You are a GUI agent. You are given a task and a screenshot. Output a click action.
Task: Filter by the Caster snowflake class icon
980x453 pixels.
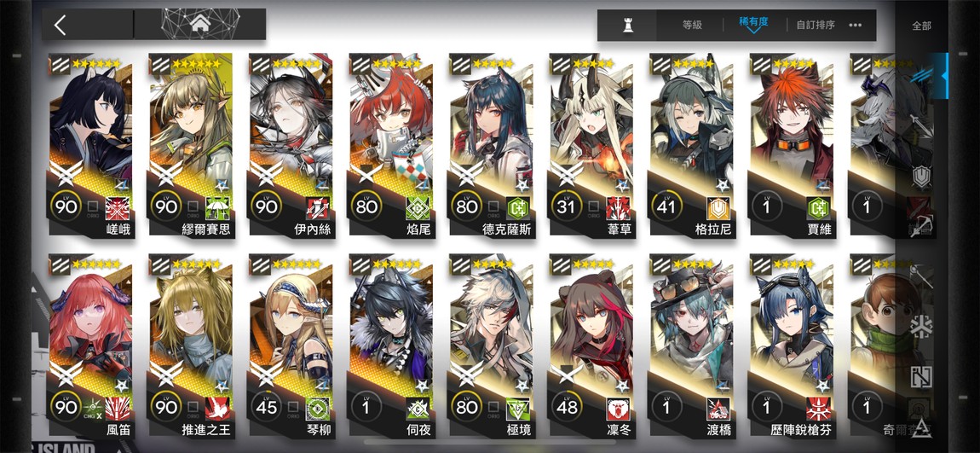point(922,326)
